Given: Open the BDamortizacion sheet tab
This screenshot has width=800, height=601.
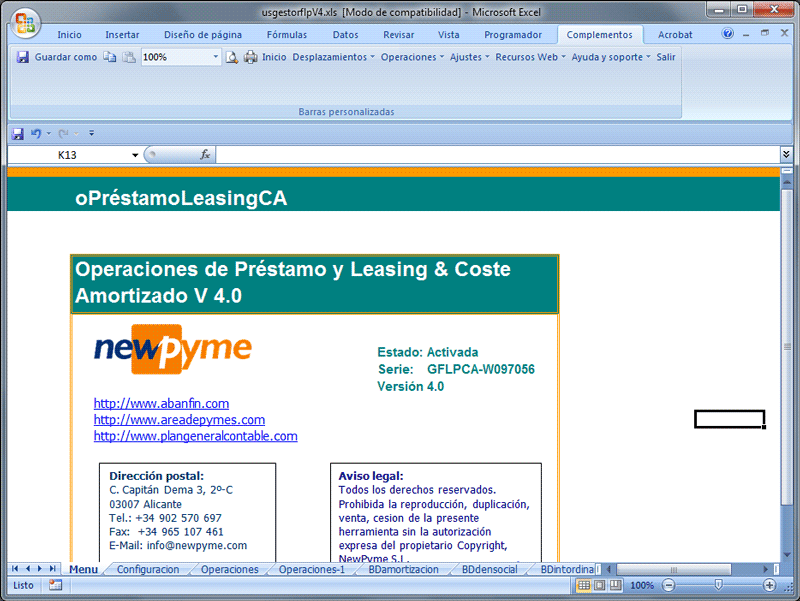Looking at the screenshot, I should tap(404, 569).
